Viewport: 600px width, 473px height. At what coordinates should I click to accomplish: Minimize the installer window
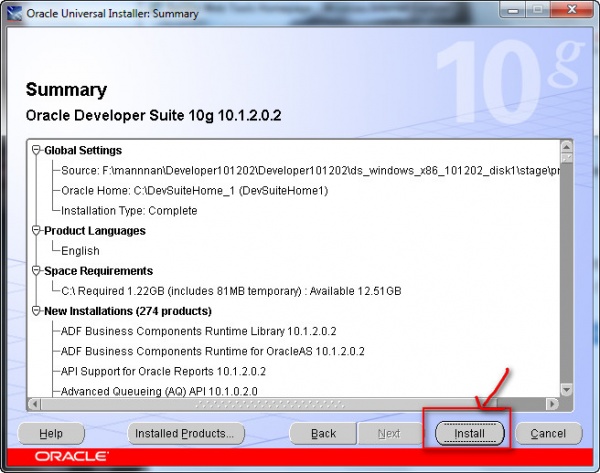[513, 9]
